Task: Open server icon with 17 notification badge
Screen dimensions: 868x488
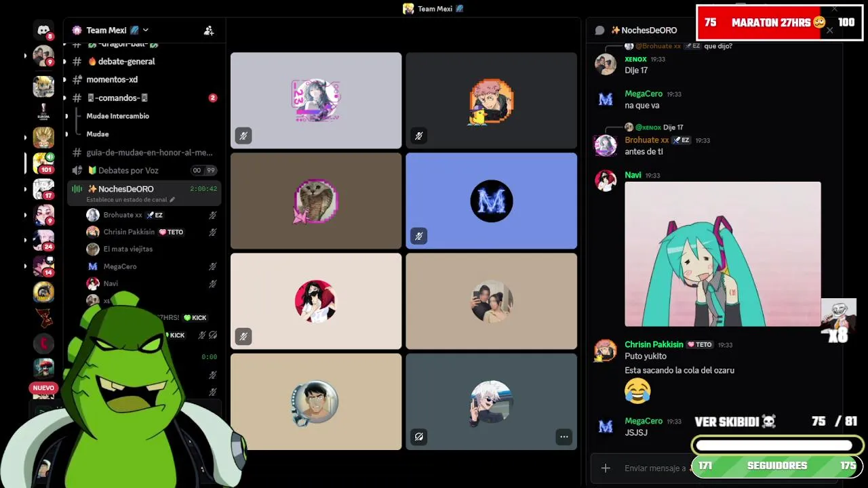Action: click(x=43, y=189)
